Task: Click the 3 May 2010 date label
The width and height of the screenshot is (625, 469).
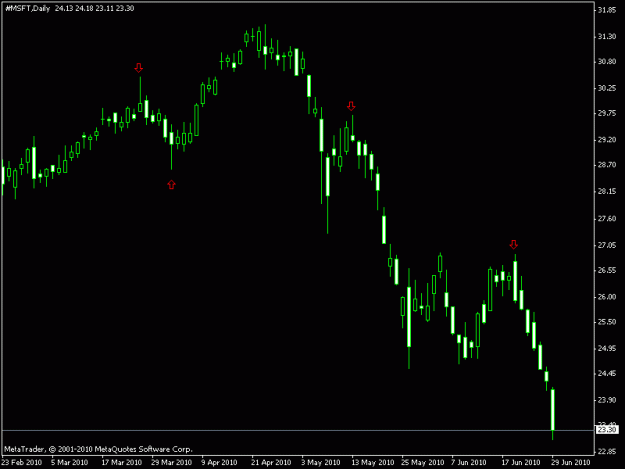Action: pos(320,463)
